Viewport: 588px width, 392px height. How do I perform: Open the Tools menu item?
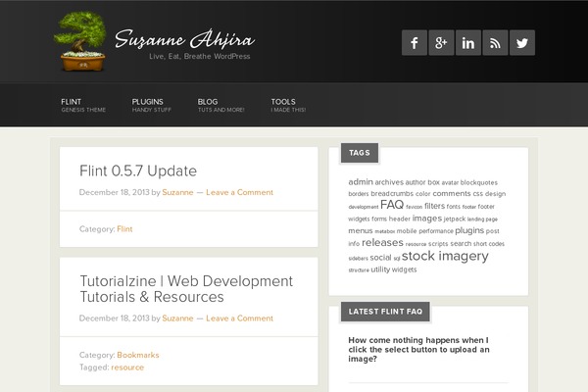(288, 105)
